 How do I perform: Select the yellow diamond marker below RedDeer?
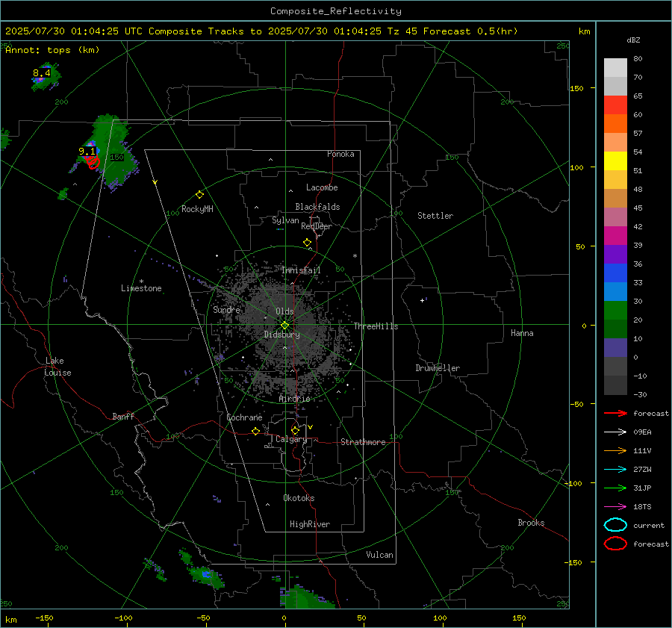point(307,243)
